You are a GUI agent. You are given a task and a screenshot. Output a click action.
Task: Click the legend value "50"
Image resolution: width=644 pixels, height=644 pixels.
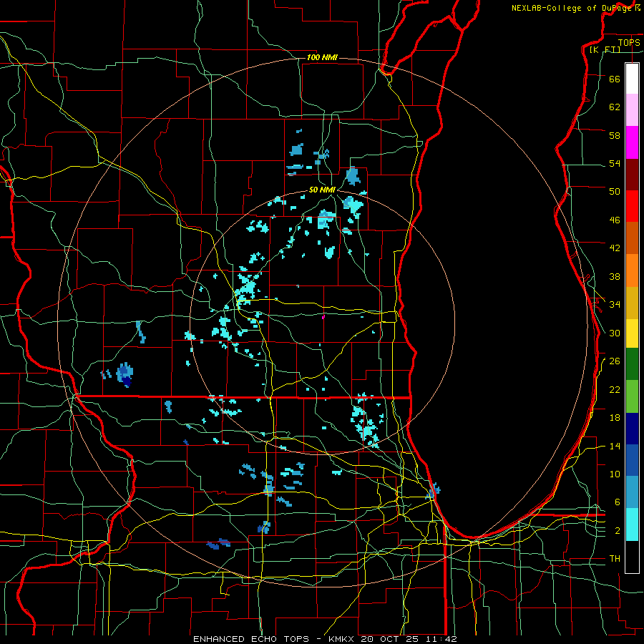click(615, 192)
